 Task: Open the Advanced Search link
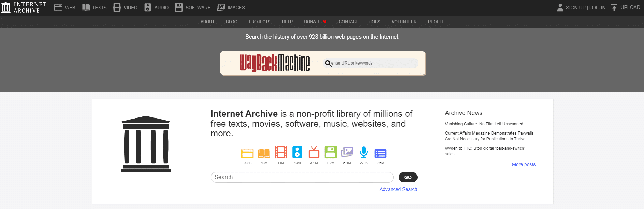[398, 189]
